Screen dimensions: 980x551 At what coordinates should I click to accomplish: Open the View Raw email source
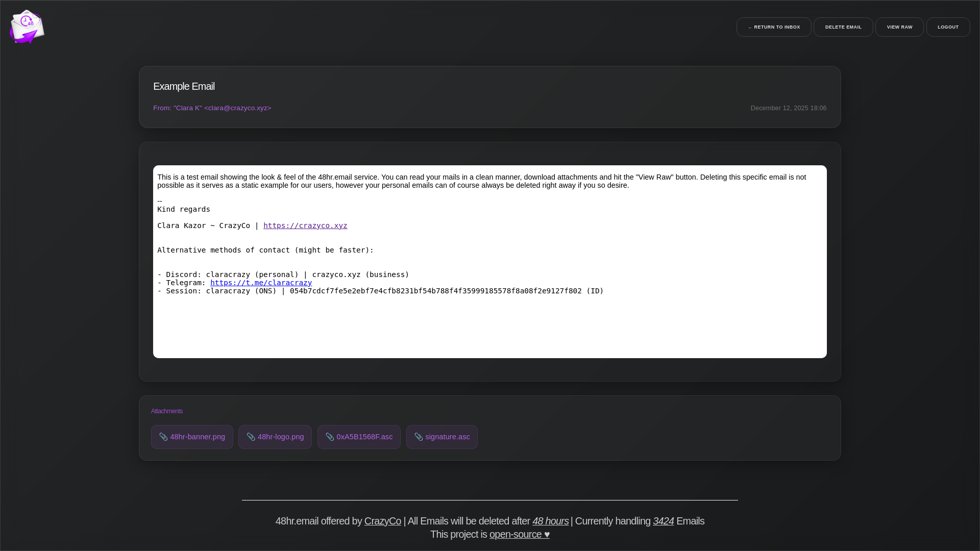point(899,27)
